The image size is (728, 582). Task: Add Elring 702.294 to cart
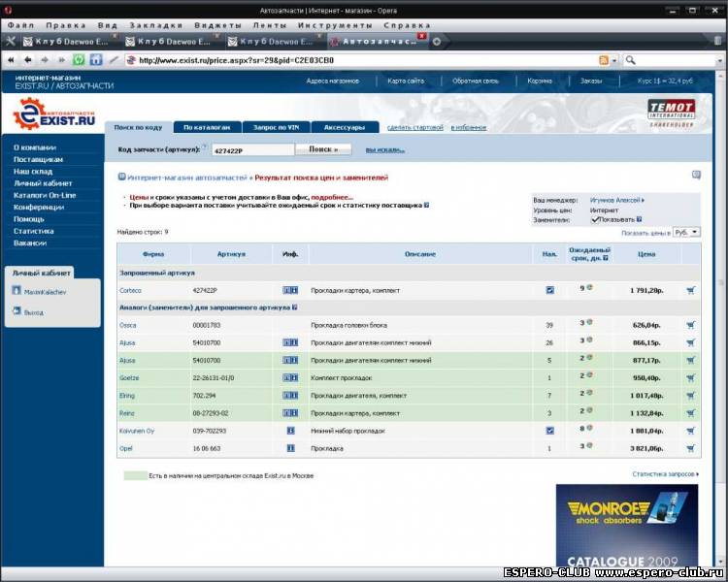690,396
